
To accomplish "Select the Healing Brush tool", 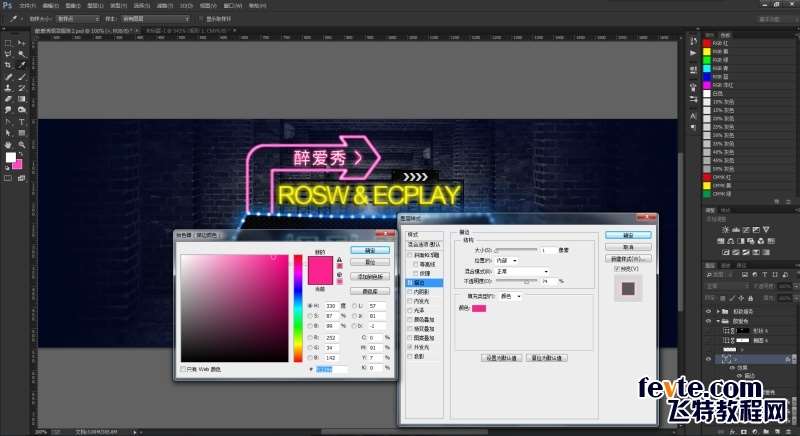I will pyautogui.click(x=8, y=77).
